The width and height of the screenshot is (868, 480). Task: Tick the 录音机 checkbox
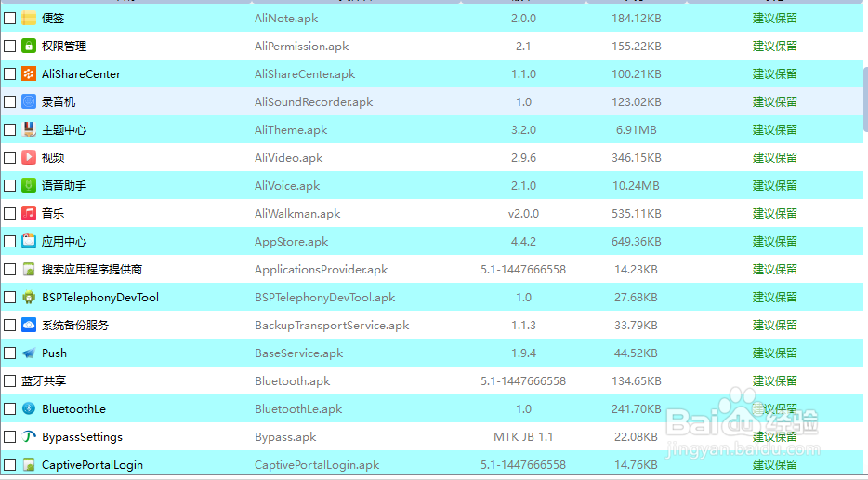[x=9, y=102]
